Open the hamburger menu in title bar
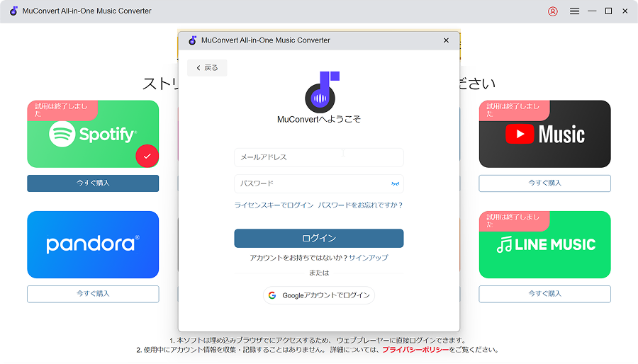The width and height of the screenshot is (638, 364). pos(574,11)
